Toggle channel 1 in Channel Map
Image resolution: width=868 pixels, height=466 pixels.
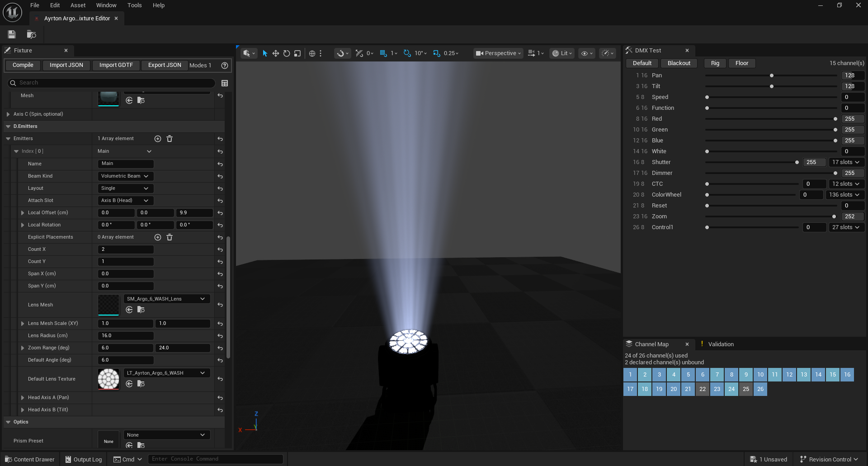point(630,375)
